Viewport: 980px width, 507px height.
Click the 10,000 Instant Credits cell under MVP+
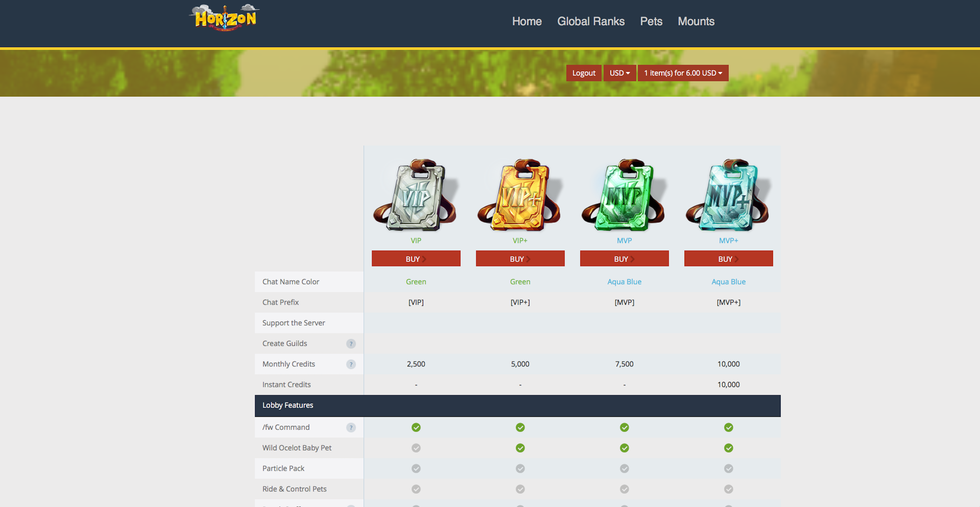point(729,384)
